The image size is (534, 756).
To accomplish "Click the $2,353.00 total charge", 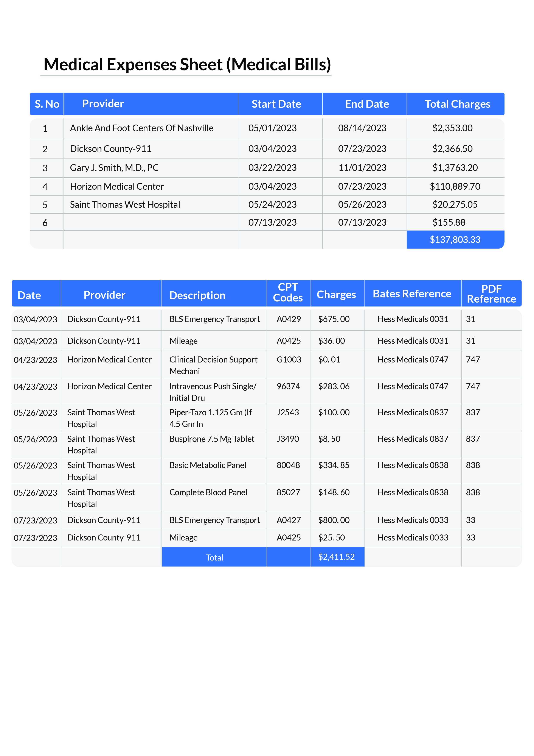I will [x=452, y=128].
